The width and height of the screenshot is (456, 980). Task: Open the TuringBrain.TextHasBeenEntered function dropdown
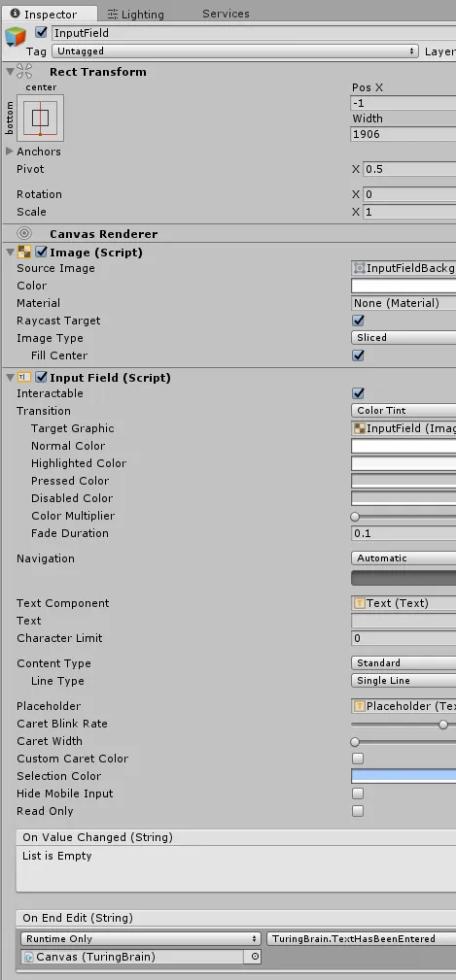point(361,939)
